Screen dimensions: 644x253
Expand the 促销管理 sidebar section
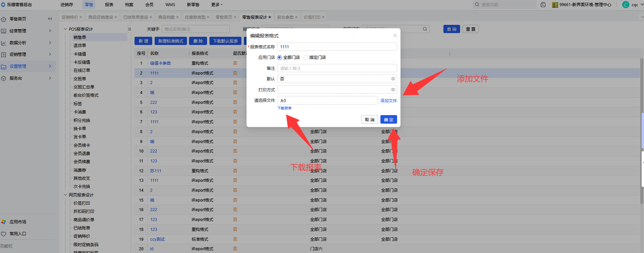click(50, 54)
